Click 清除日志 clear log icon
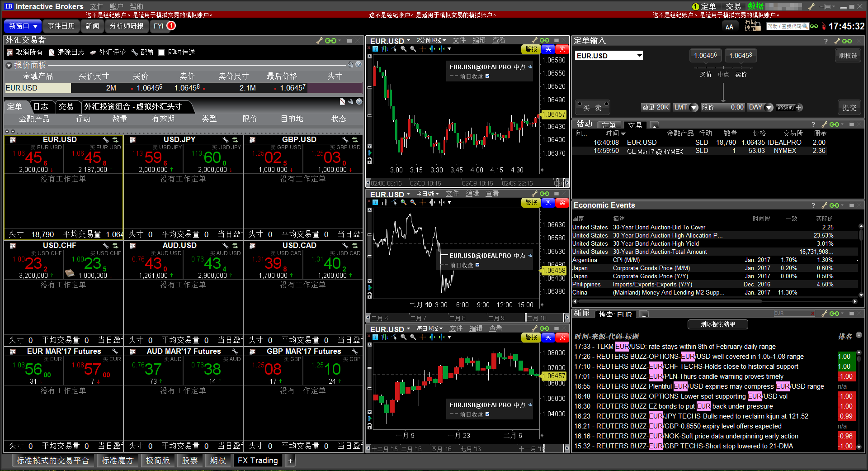 click(52, 52)
